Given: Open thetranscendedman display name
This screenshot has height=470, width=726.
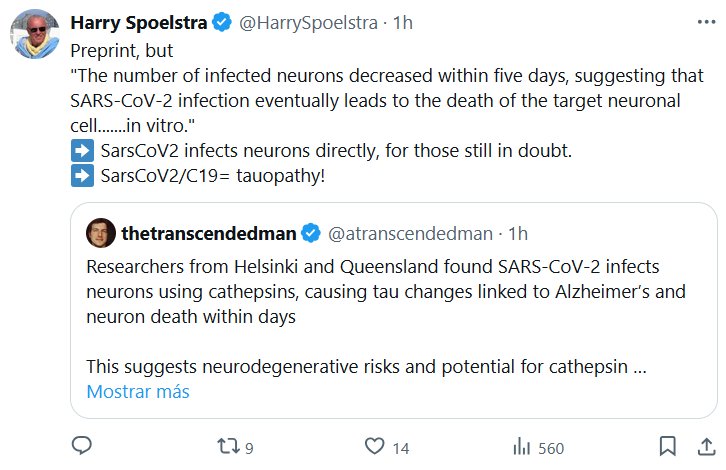Looking at the screenshot, I should click(x=208, y=233).
